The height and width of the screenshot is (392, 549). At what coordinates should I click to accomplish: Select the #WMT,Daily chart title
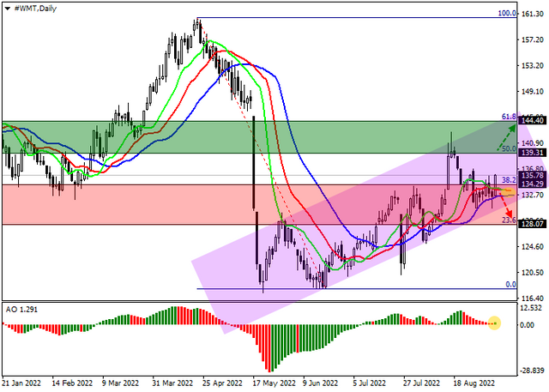(35, 9)
